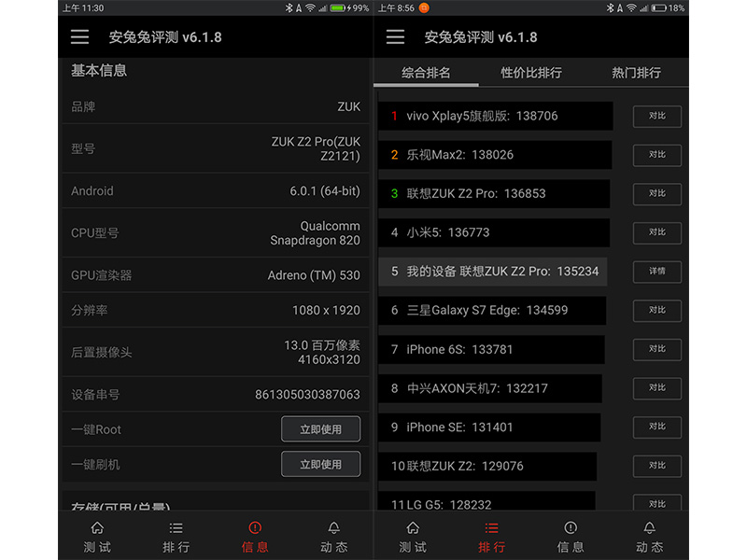Tap Bluetooth icon in left status bar

tap(289, 8)
